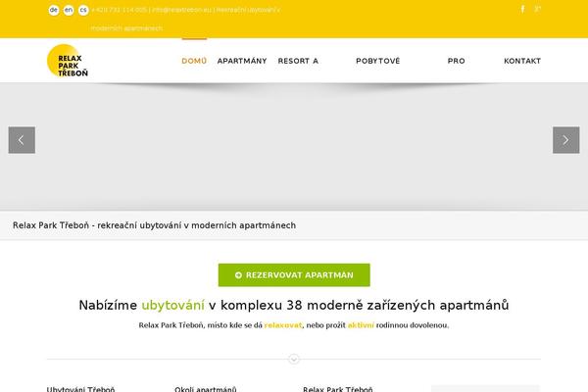Show next slide with right arrow

point(565,140)
